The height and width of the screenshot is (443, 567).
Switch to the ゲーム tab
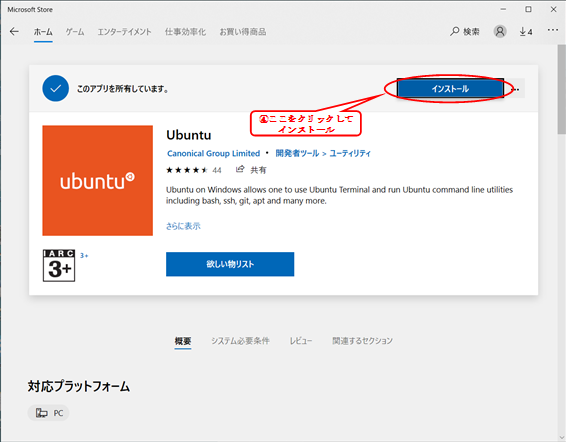[75, 32]
